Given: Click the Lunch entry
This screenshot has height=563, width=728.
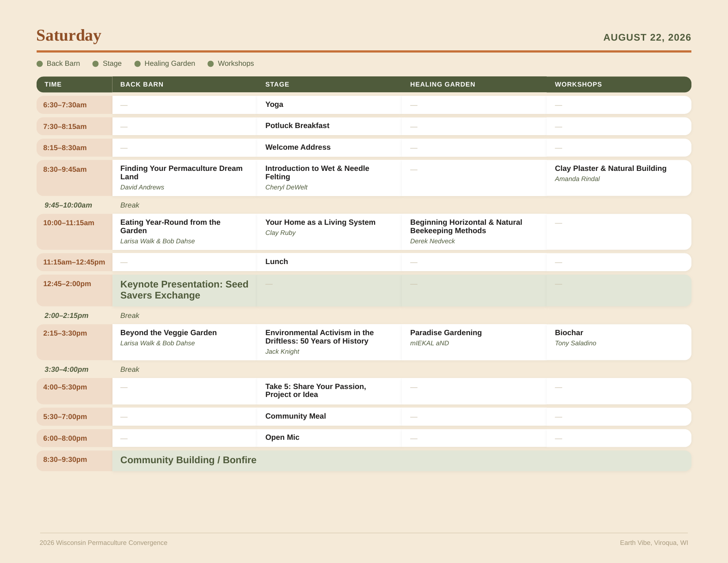Looking at the screenshot, I should point(277,262).
